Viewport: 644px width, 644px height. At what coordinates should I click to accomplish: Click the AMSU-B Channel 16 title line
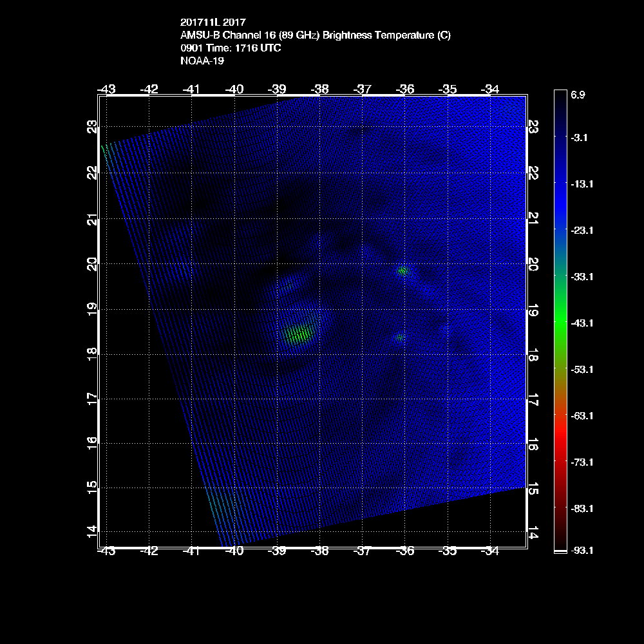tap(316, 35)
